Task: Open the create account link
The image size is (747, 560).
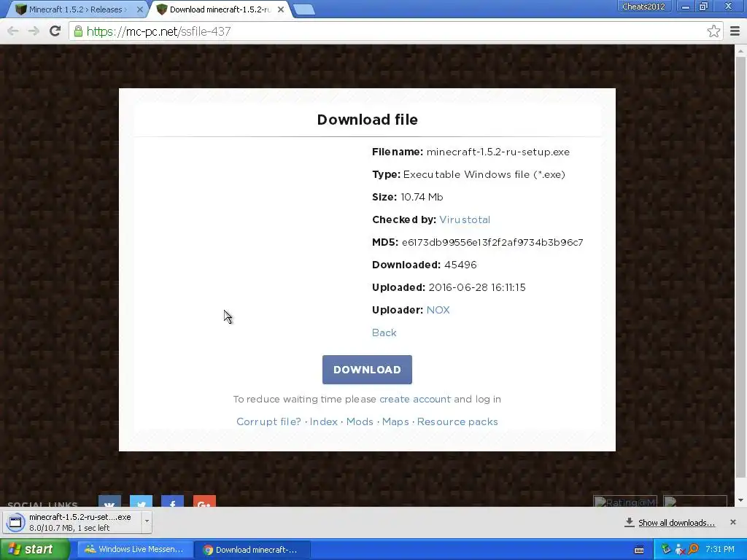Action: (415, 399)
